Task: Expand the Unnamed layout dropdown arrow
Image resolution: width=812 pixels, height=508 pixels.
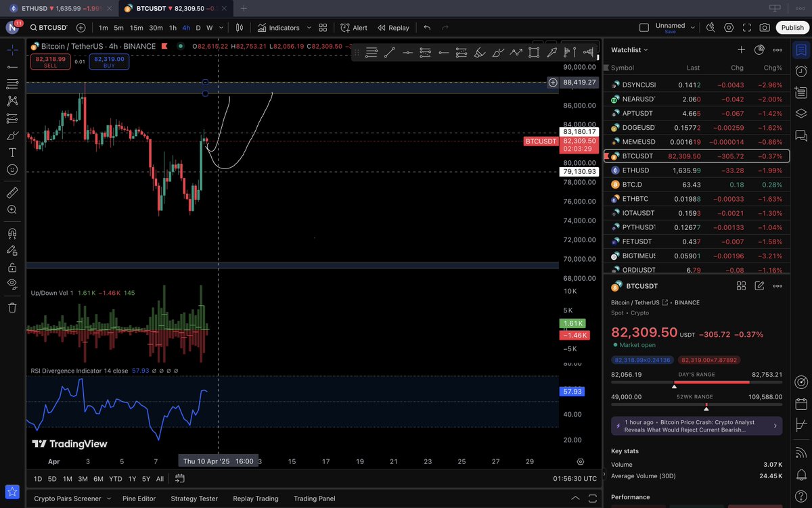Action: [x=694, y=28]
